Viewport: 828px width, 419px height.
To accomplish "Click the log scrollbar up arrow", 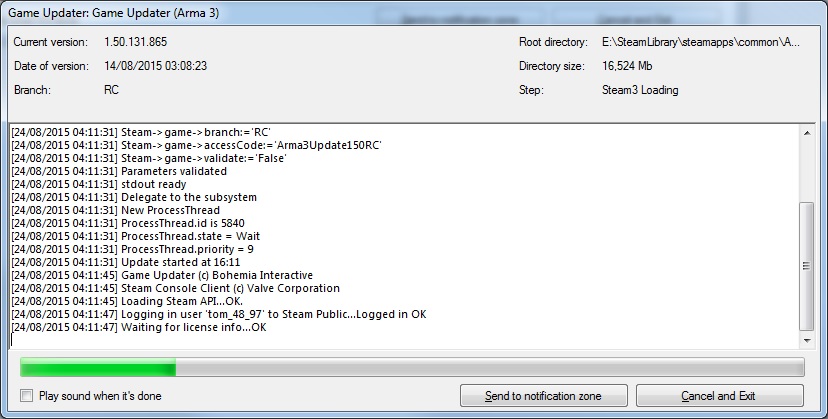I will pos(806,133).
